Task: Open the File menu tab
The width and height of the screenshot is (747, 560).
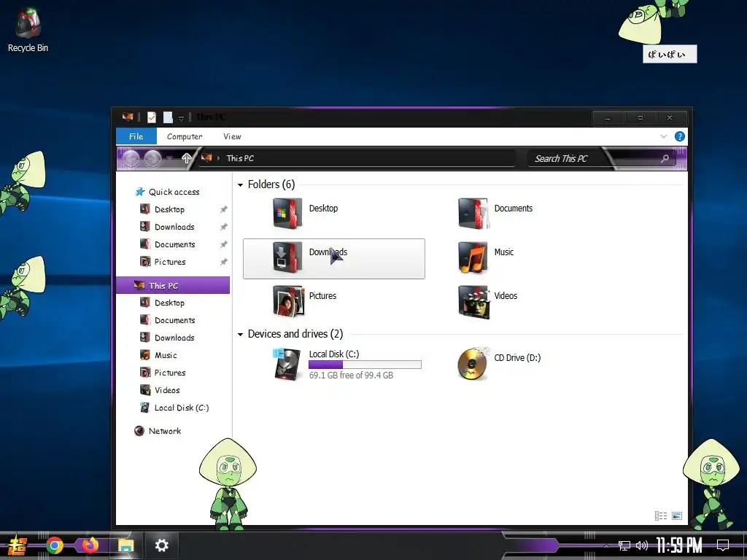Action: pos(136,136)
